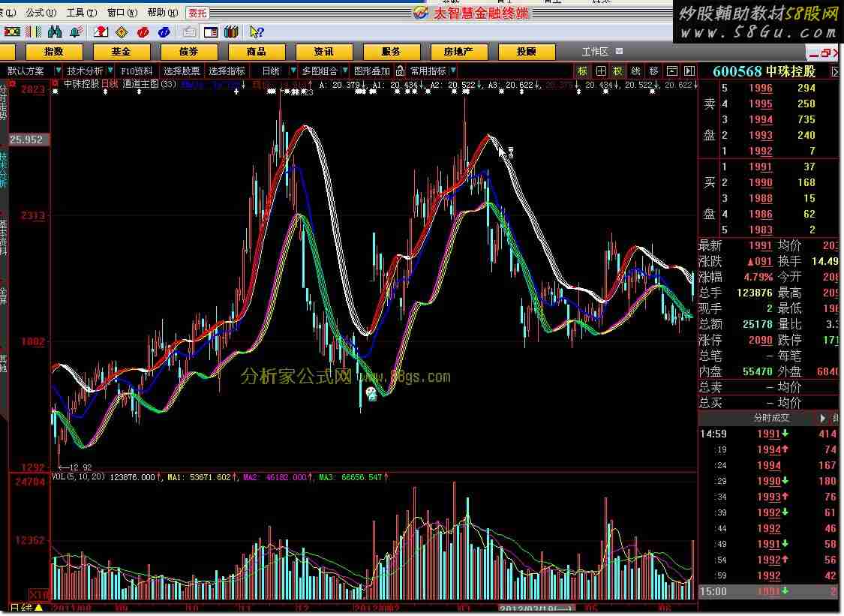The height and width of the screenshot is (616, 844).
Task: Click the blue round toolbar icon
Action: click(164, 32)
